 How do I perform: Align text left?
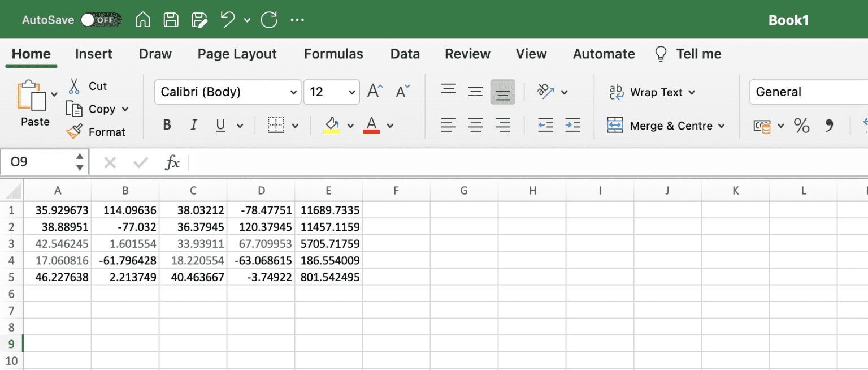click(449, 125)
